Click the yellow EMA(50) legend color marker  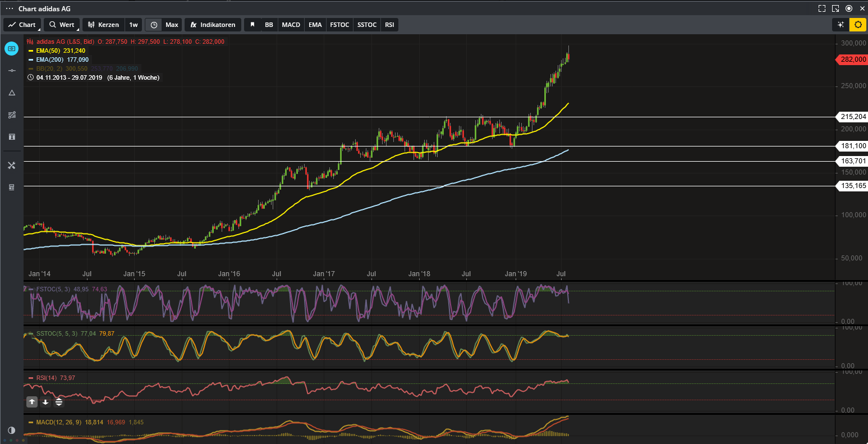pyautogui.click(x=31, y=51)
